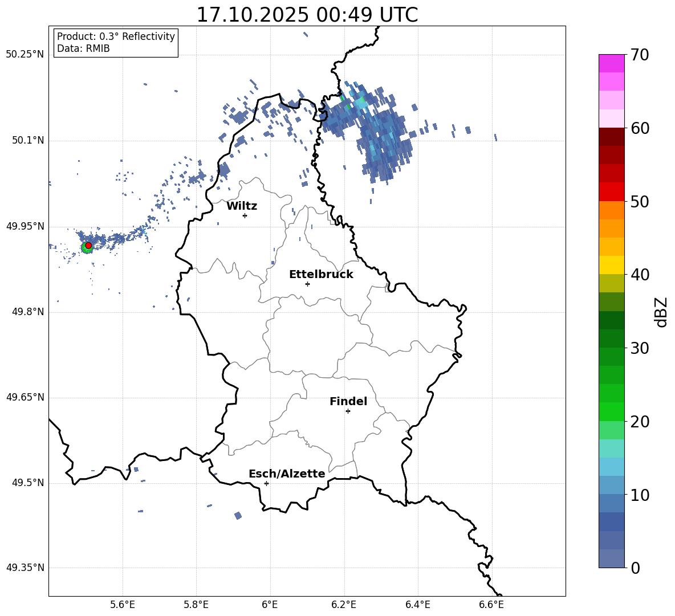The width and height of the screenshot is (675, 616).
Task: Click the 40 label on the colorbar
Action: (640, 275)
